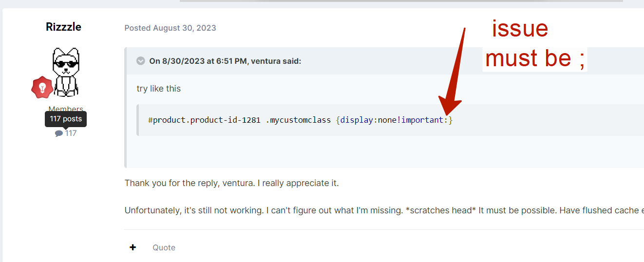The height and width of the screenshot is (262, 644).
Task: Click the 'must be ;' annotation text
Action: (535, 59)
